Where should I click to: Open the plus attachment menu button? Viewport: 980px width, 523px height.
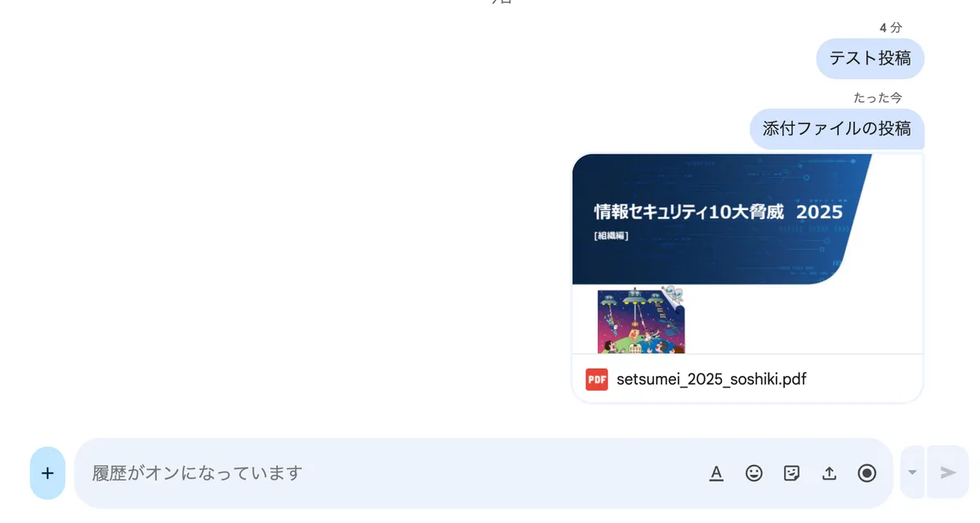coord(47,472)
